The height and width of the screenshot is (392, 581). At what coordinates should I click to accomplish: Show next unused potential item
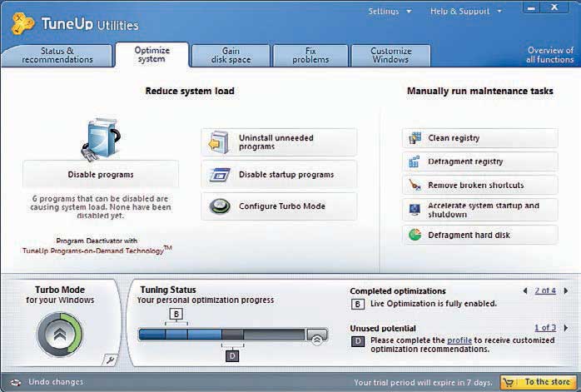(566, 328)
